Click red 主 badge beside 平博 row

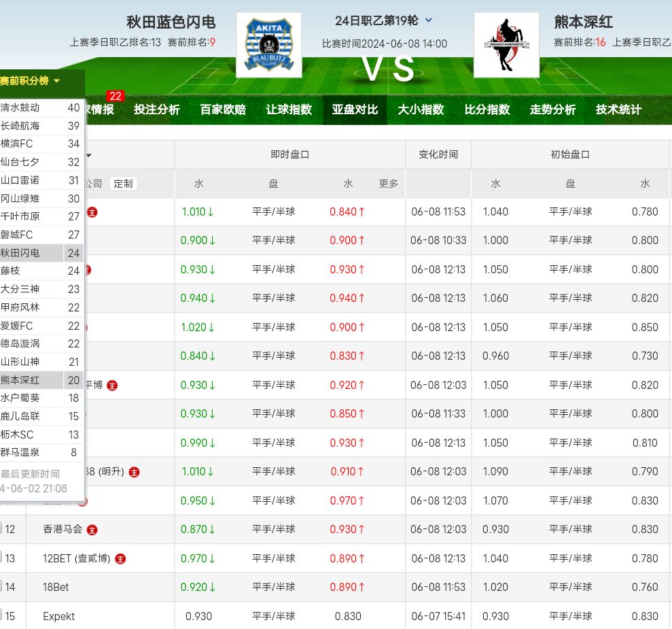click(x=113, y=386)
